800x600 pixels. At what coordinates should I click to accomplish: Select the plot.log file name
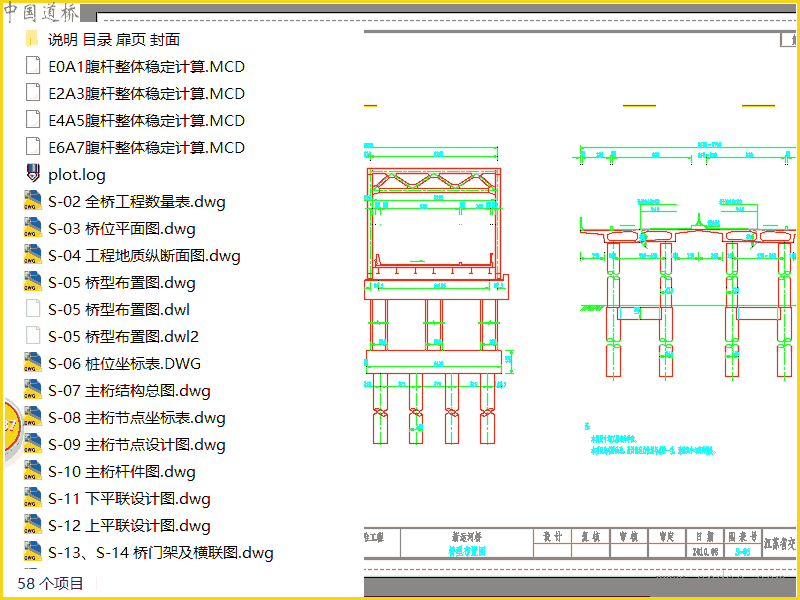[77, 175]
